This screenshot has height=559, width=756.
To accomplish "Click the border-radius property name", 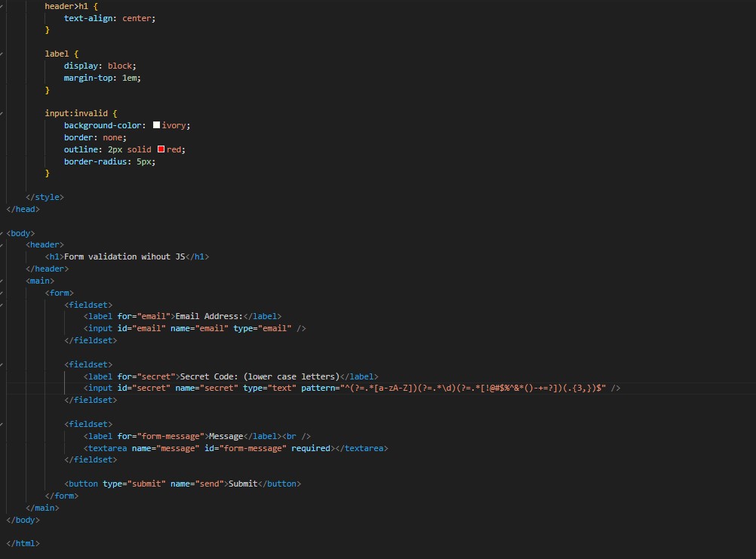I will tap(93, 161).
